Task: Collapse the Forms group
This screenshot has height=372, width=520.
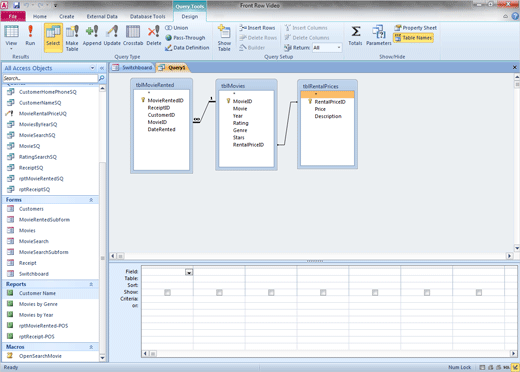Action: pos(91,200)
